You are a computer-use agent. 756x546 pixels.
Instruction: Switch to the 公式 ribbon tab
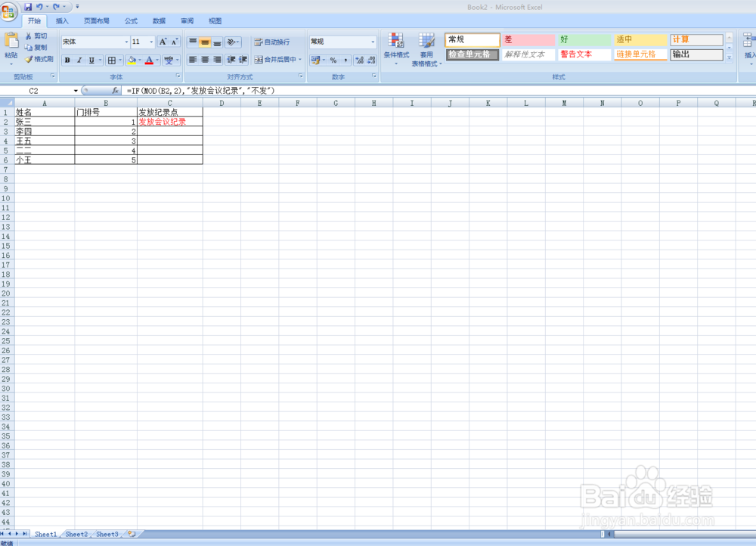pos(131,20)
